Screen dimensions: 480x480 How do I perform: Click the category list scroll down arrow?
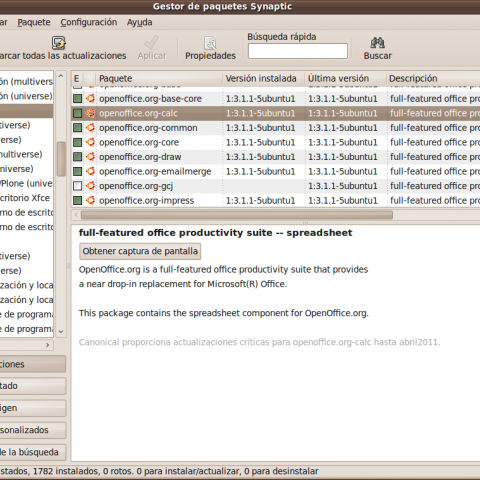pyautogui.click(x=61, y=331)
